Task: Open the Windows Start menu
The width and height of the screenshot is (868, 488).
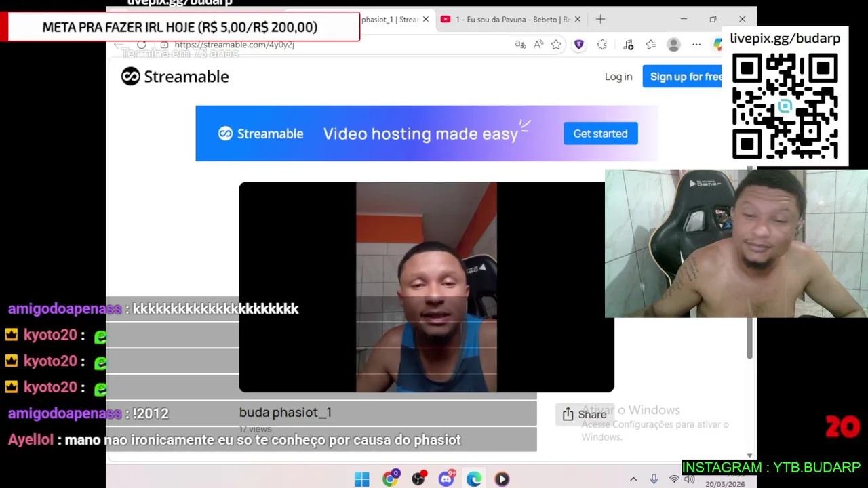Action: click(x=361, y=479)
